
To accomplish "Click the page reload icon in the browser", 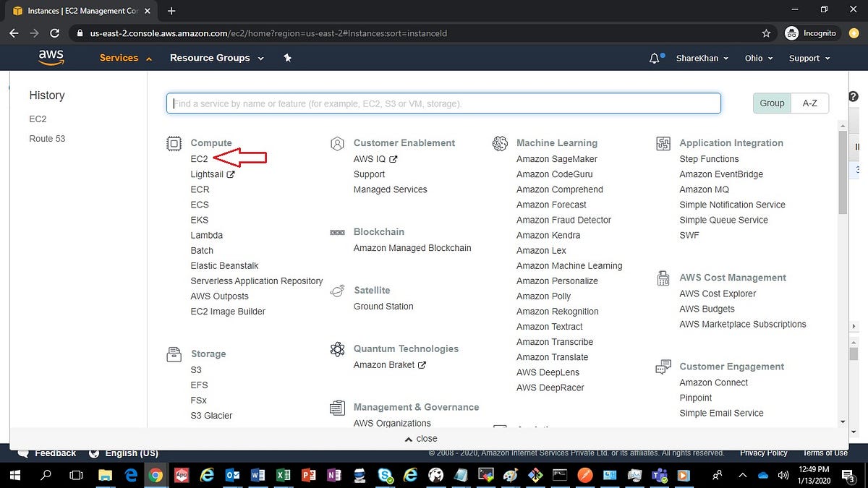I will 55,33.
